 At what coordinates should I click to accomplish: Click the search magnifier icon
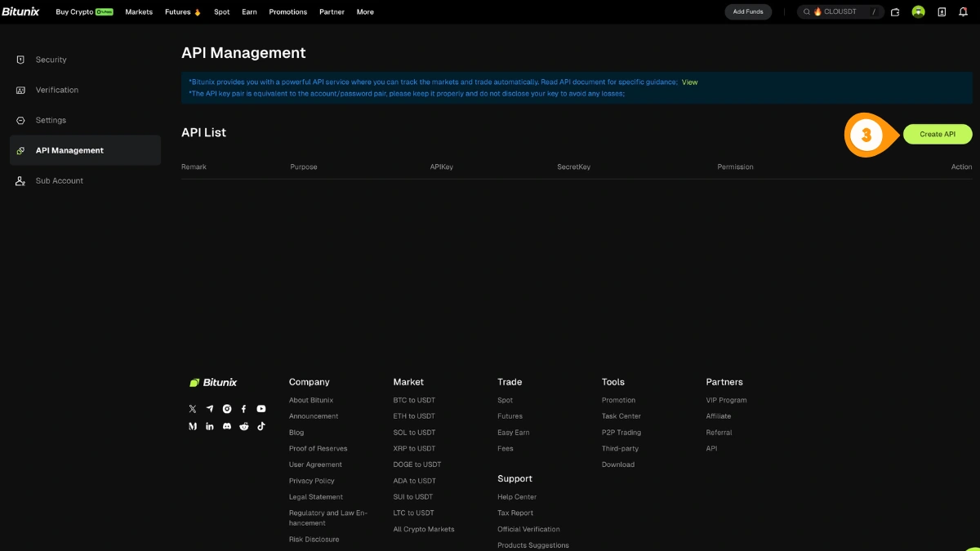tap(807, 12)
